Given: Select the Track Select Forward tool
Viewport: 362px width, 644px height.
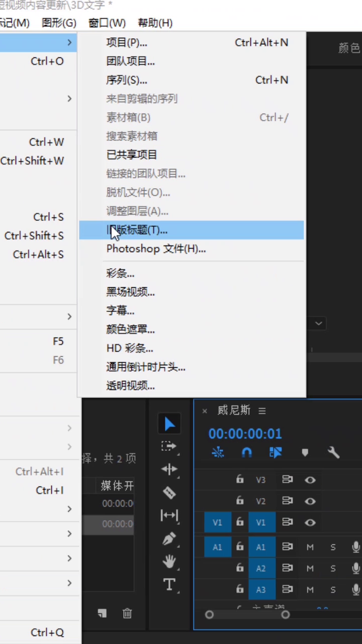Looking at the screenshot, I should click(x=169, y=446).
